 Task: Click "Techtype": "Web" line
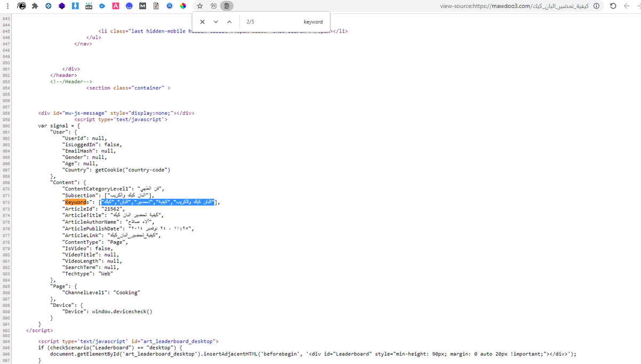point(88,274)
